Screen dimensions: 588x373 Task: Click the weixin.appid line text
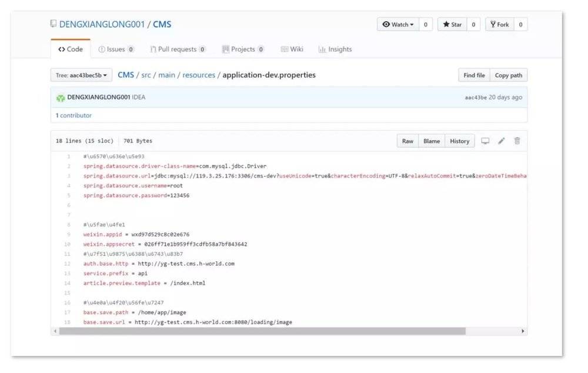[x=136, y=234]
